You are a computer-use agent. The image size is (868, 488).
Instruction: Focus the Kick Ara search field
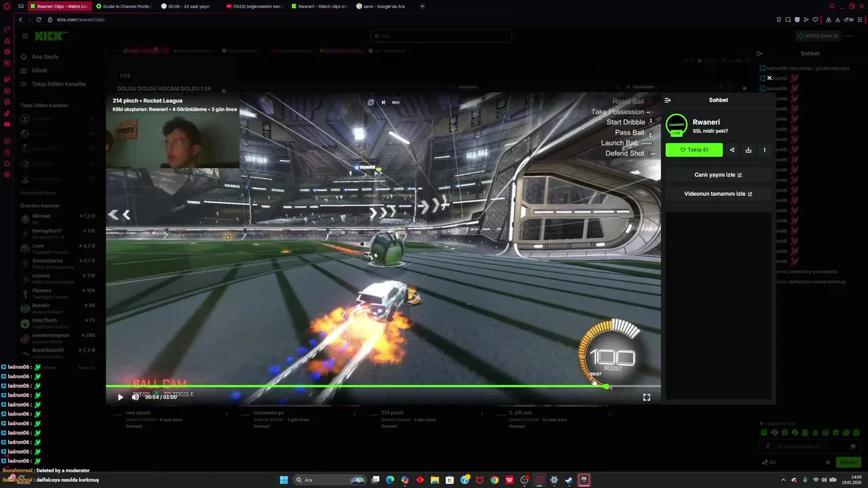point(441,36)
